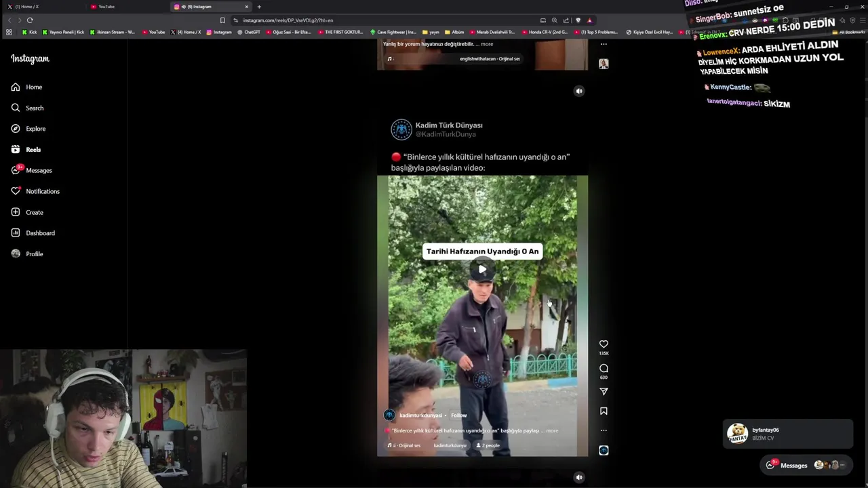Expand the 'Binlerce yıllık' caption with more
The image size is (868, 488).
coord(552,431)
